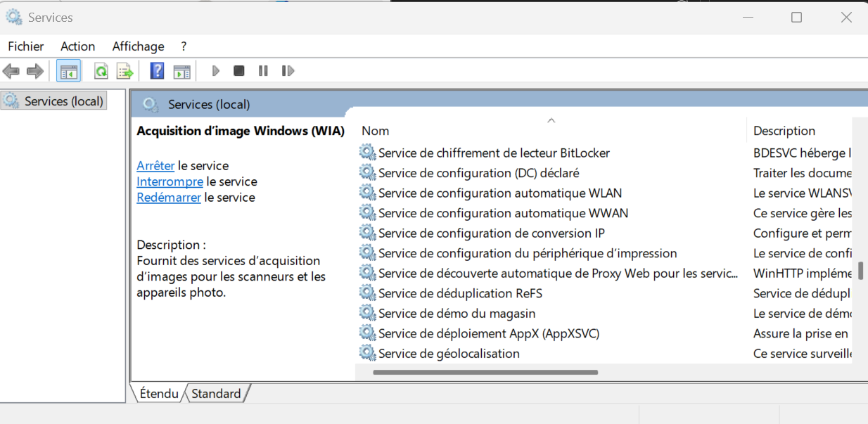Toggle the show/hide action pane button
The width and height of the screenshot is (868, 424).
(x=181, y=71)
